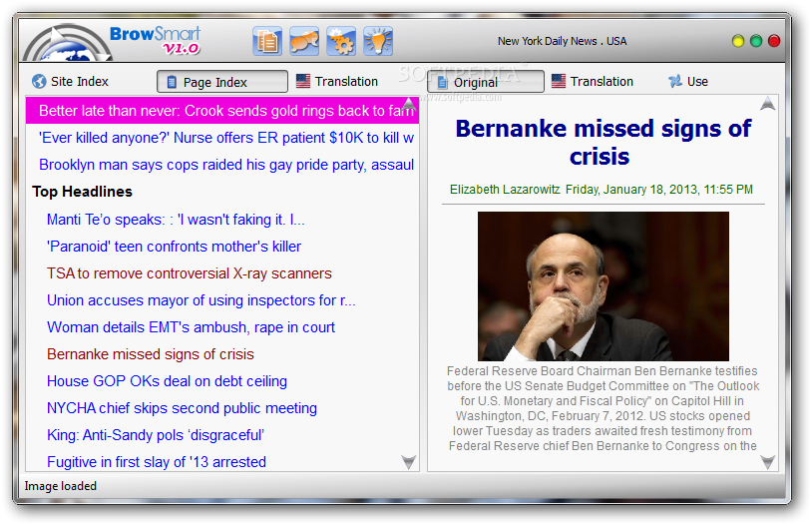Screen dimensions: 812x525
Task: Open 'Brooklyn man says cops raided' headline
Action: 226,165
